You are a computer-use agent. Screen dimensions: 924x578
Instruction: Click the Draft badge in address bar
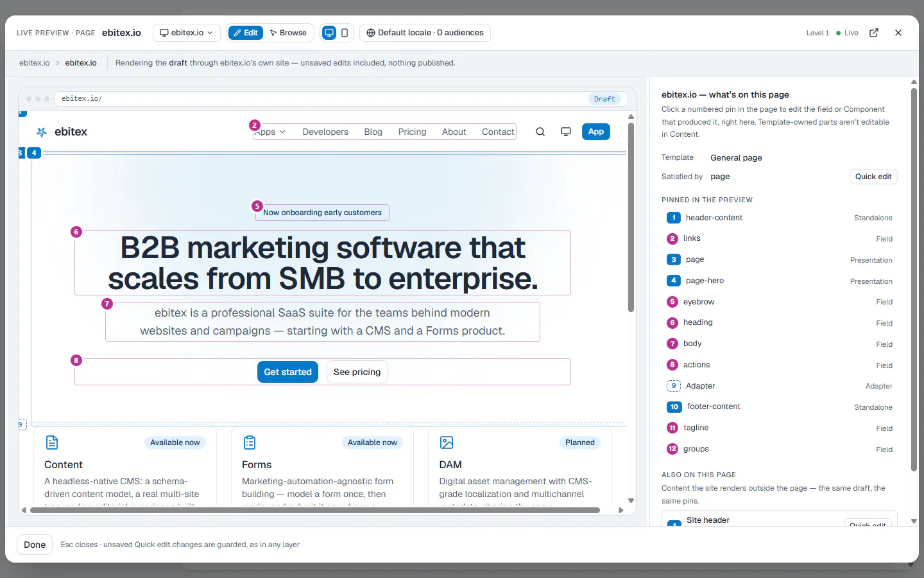604,99
